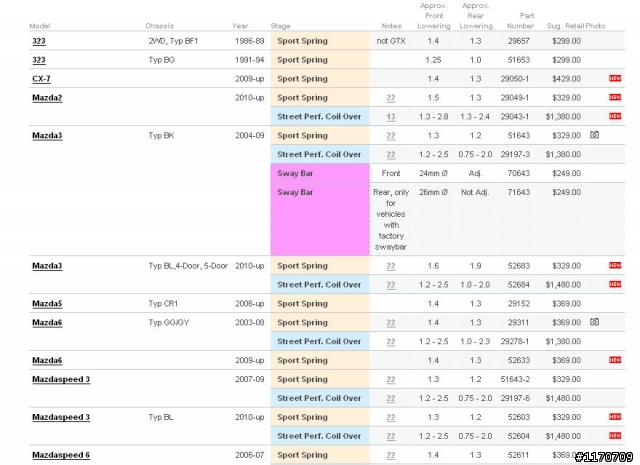Click note 22 for part 51643-2
This screenshot has height=465, width=640.
(391, 380)
